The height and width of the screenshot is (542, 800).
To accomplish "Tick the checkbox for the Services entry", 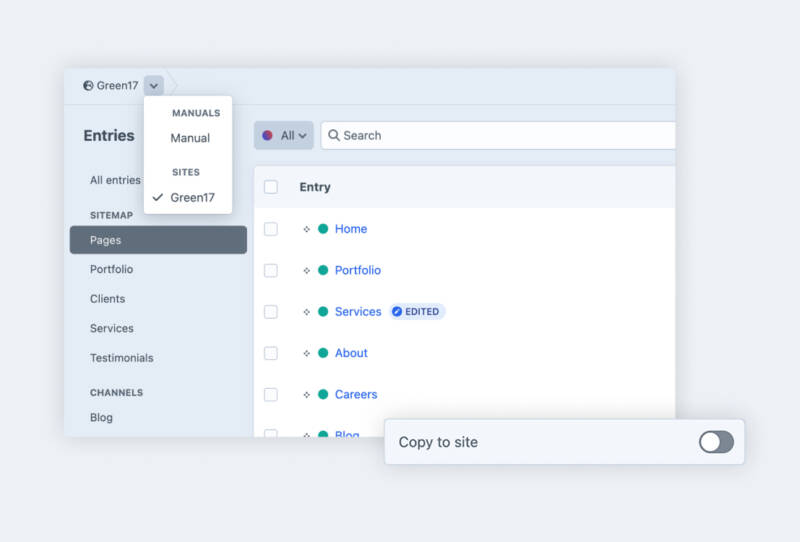I will pos(271,312).
